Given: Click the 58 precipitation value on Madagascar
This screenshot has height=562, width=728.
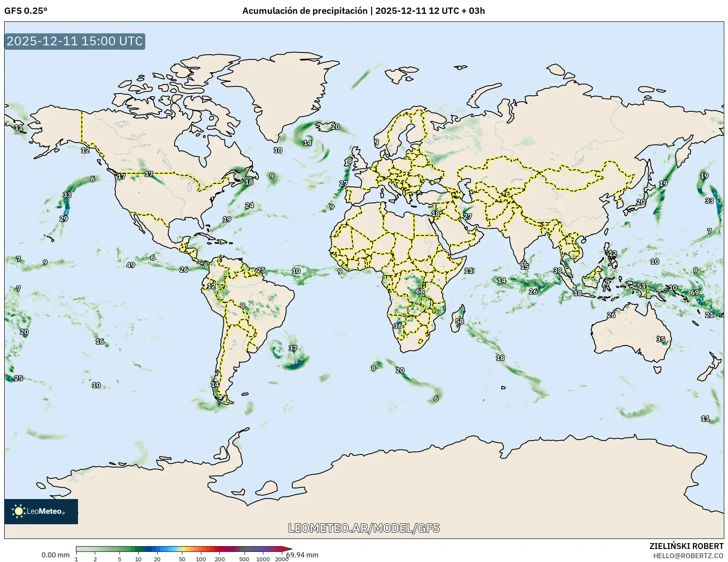Looking at the screenshot, I should click(460, 322).
